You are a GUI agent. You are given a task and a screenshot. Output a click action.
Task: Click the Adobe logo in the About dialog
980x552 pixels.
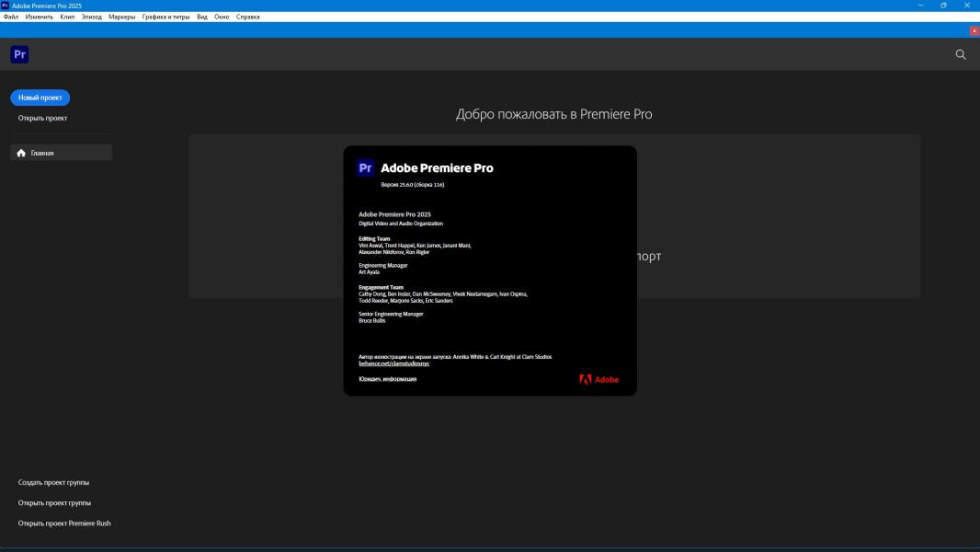pyautogui.click(x=598, y=379)
